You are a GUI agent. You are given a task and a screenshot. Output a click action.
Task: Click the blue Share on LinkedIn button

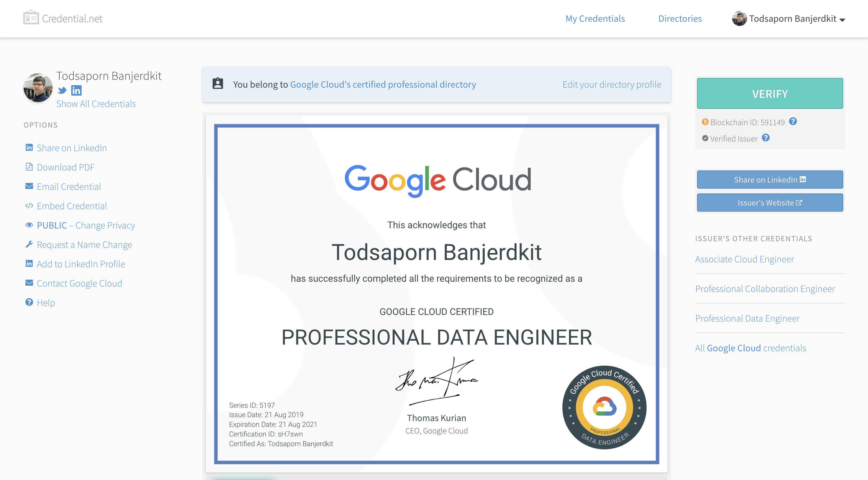(770, 180)
